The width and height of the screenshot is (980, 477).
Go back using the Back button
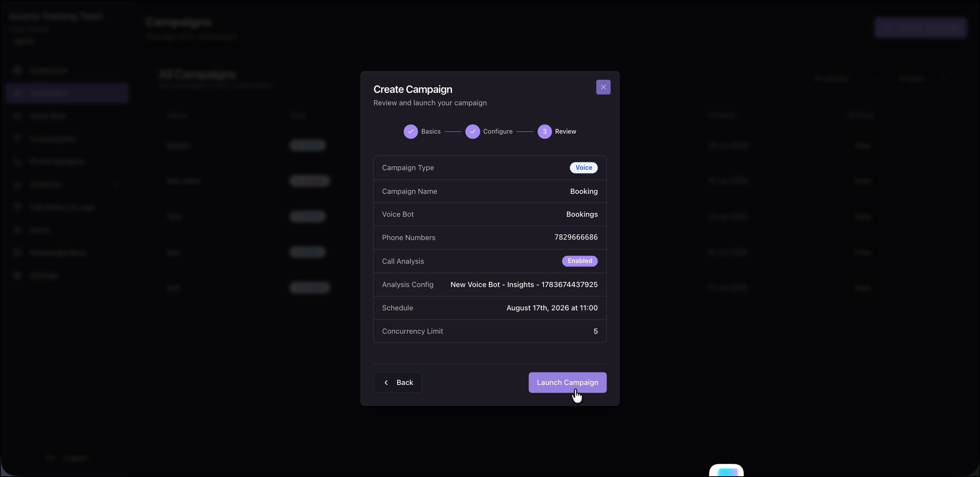397,383
